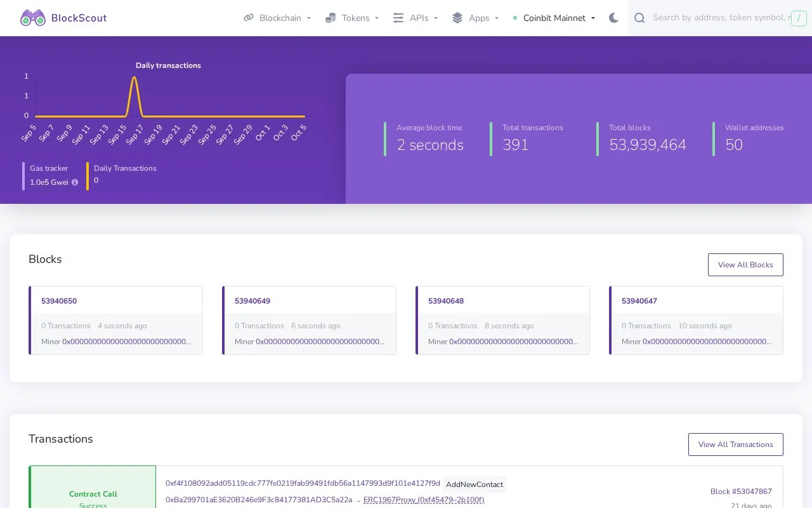Open the Blockchain dropdown menu

[x=277, y=18]
